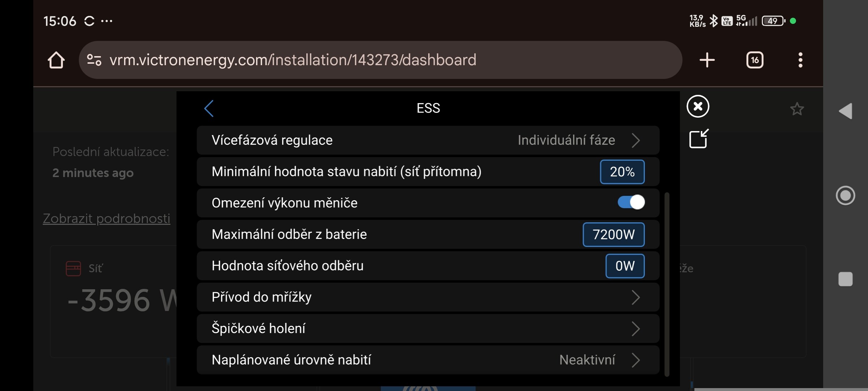Screen dimensions: 868x391
Task: Add a new browser tab
Action: pos(707,60)
